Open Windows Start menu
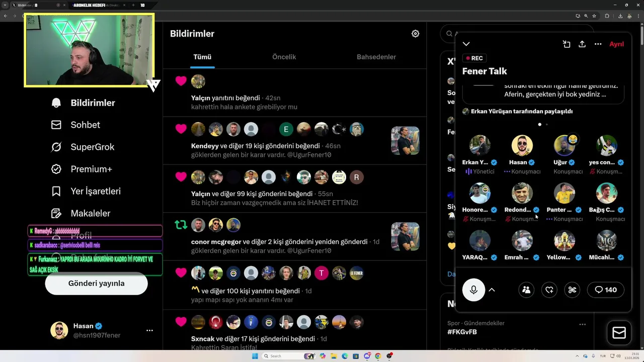 pos(255,356)
